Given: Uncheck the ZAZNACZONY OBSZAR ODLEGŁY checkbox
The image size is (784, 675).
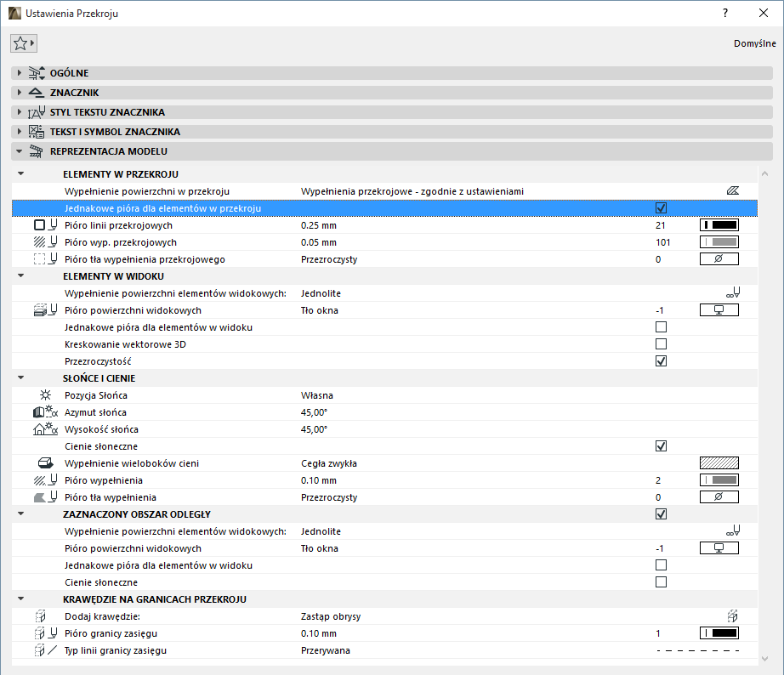Looking at the screenshot, I should click(661, 514).
